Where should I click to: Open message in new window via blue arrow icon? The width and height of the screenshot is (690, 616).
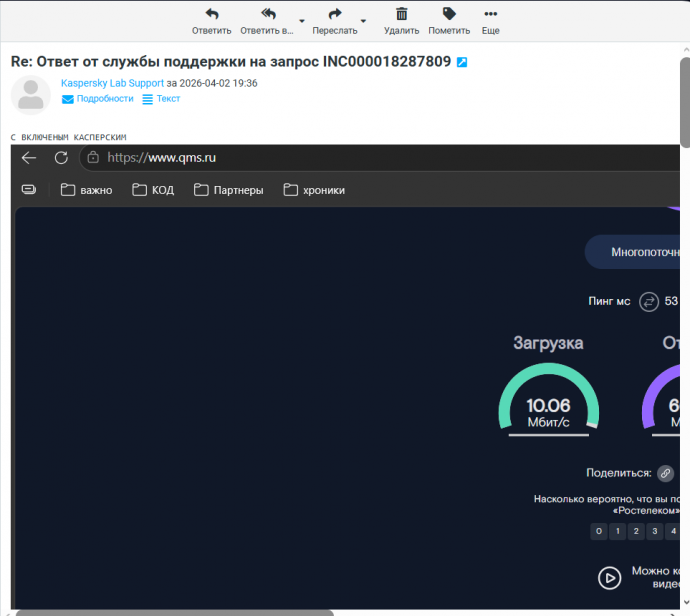coord(462,62)
